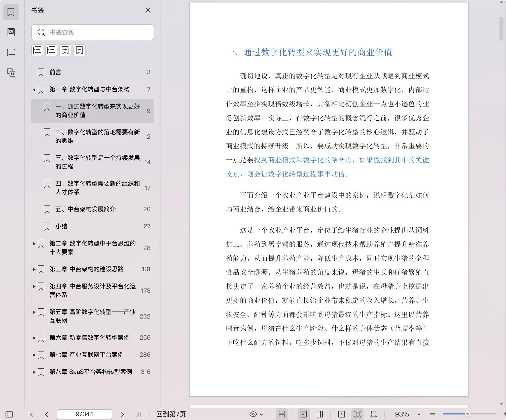Click 第六章 新零售数字化转型案例 bookmark text

click(x=89, y=337)
